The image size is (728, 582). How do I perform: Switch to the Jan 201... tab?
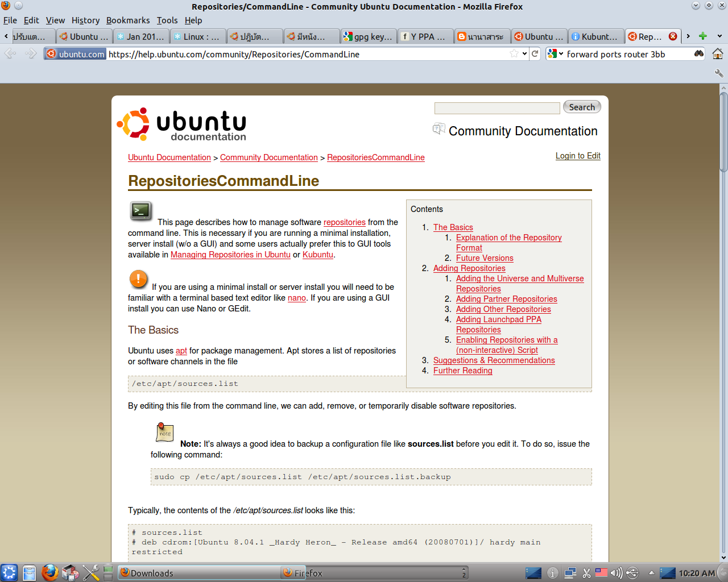tap(140, 36)
